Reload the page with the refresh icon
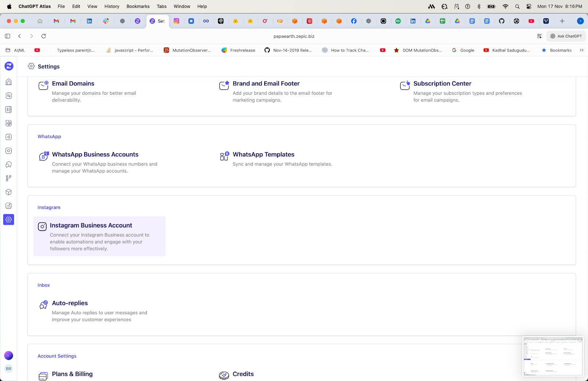588x381 pixels. [x=44, y=36]
